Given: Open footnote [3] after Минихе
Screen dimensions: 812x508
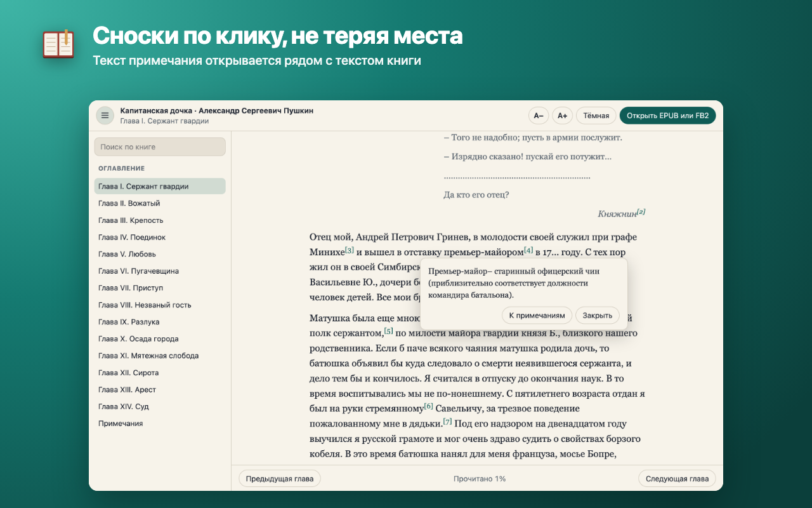Looking at the screenshot, I should click(x=350, y=250).
